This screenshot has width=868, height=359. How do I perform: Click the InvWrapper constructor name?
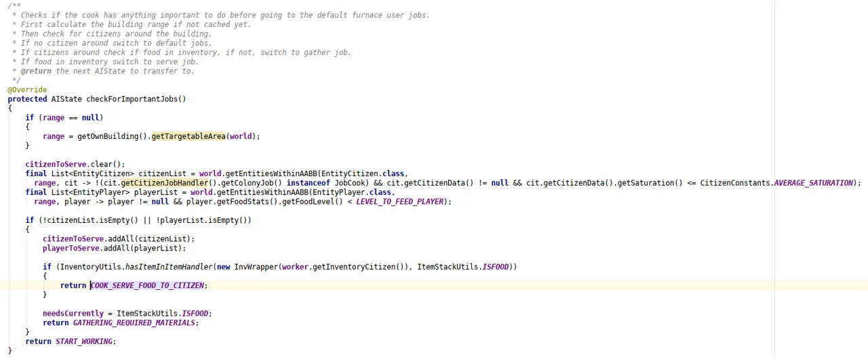point(256,267)
